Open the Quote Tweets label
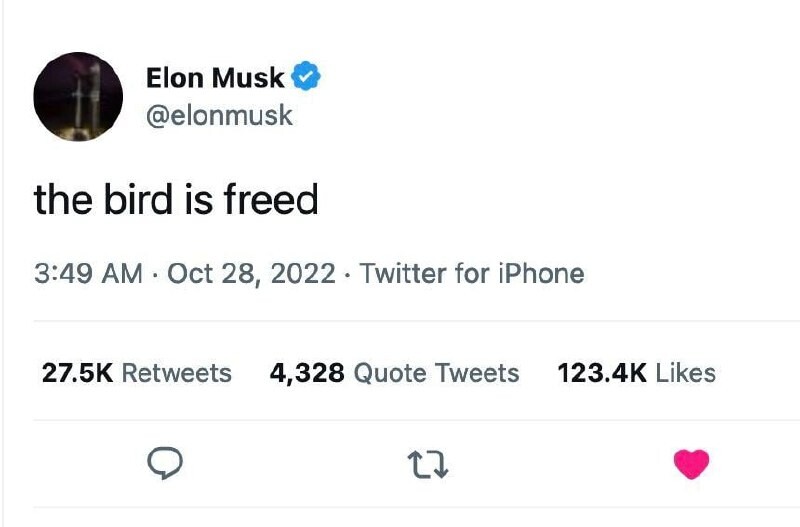800x527 pixels. point(436,373)
